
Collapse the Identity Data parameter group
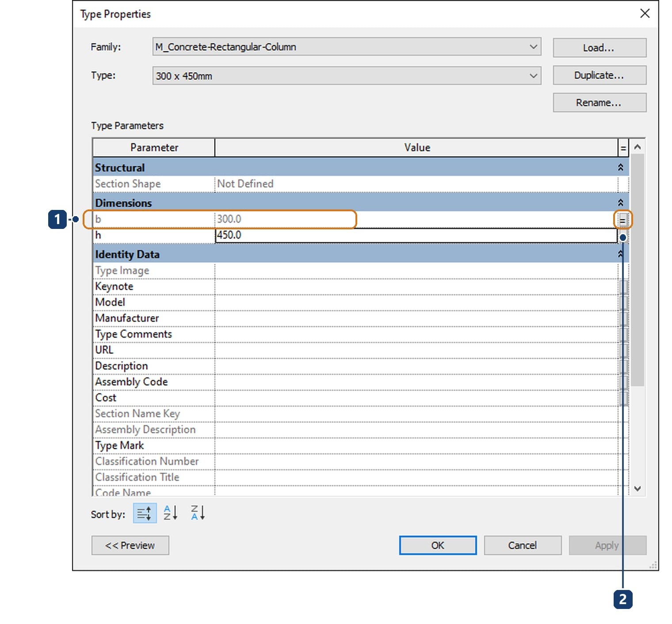point(621,254)
